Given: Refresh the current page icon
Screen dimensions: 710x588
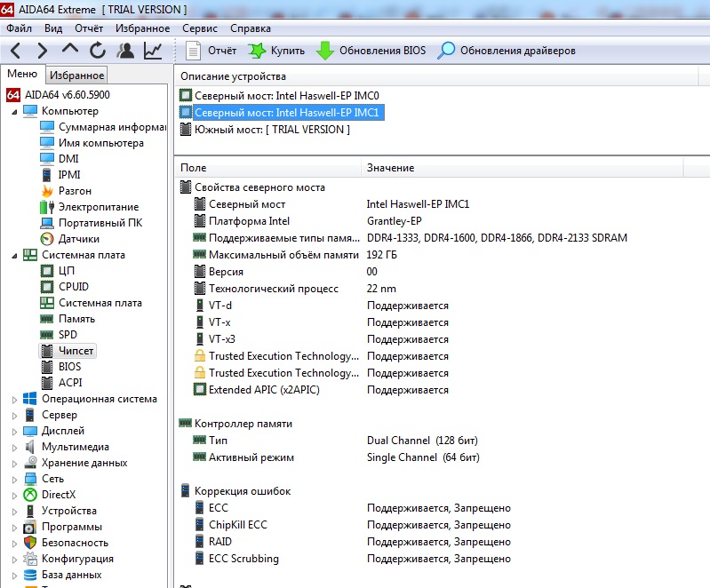Looking at the screenshot, I should point(98,51).
